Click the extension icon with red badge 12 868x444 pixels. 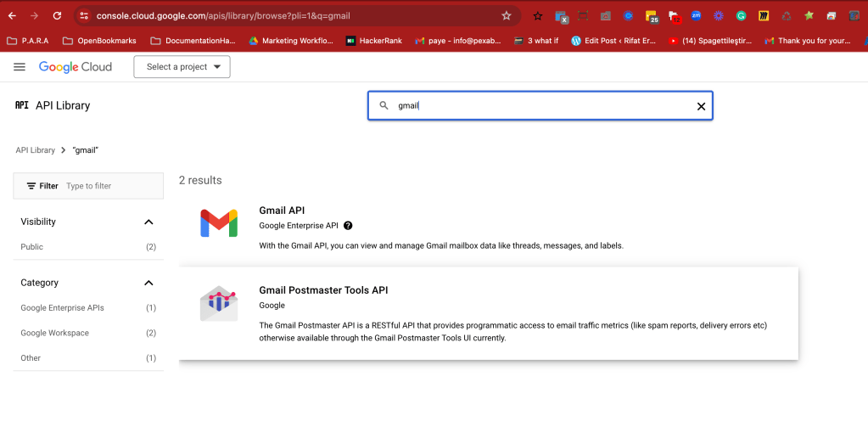click(675, 17)
